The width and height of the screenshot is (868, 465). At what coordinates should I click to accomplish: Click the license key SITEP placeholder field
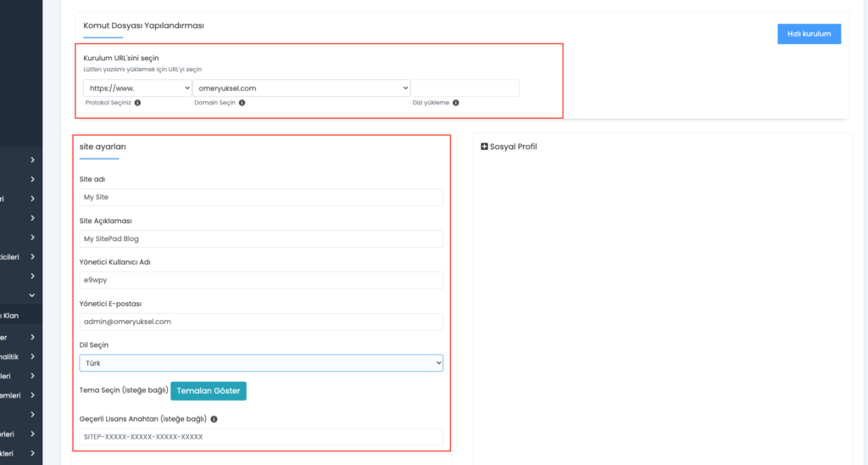pyautogui.click(x=261, y=437)
